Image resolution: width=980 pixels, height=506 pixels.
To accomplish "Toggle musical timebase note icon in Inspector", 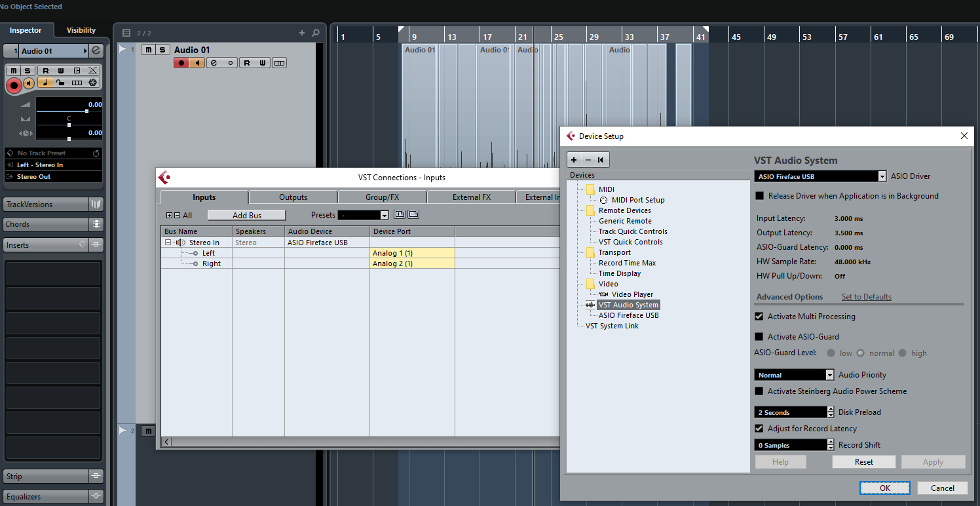I will [x=45, y=83].
